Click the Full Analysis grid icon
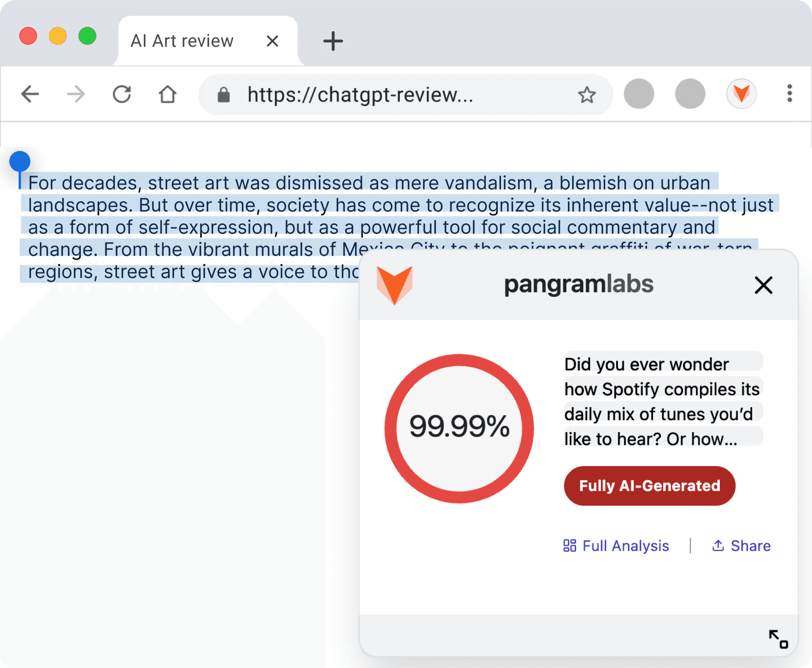812x668 pixels. coord(570,546)
